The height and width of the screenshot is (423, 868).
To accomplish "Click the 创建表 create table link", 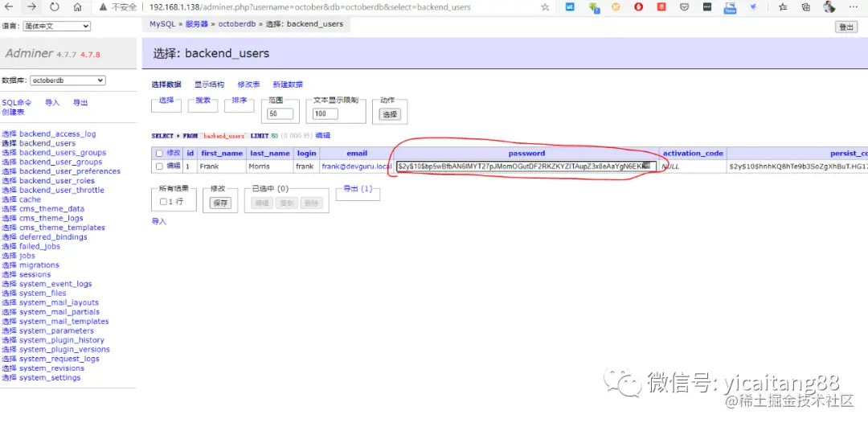I will pyautogui.click(x=13, y=112).
